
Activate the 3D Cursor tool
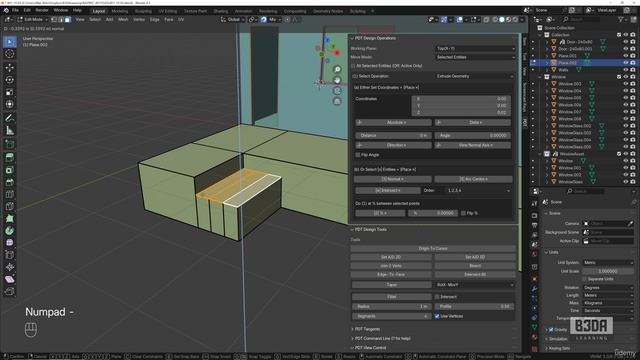point(10,54)
